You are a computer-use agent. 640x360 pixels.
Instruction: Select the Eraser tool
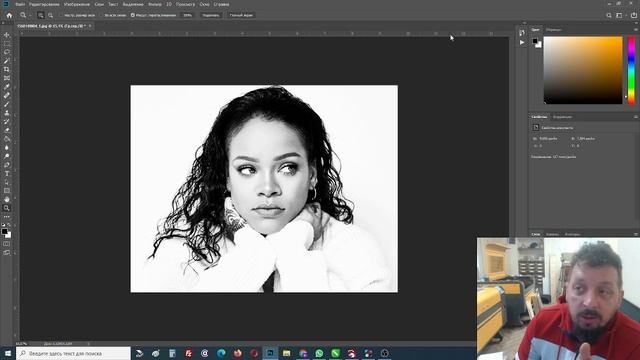coord(7,130)
